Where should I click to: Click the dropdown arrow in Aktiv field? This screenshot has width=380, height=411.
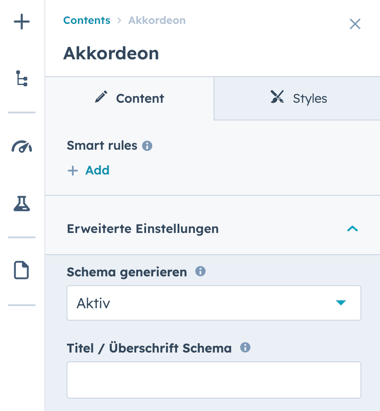click(x=341, y=303)
